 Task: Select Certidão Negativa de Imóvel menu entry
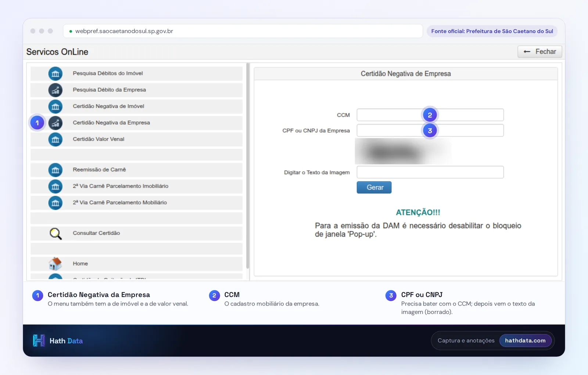(x=136, y=107)
